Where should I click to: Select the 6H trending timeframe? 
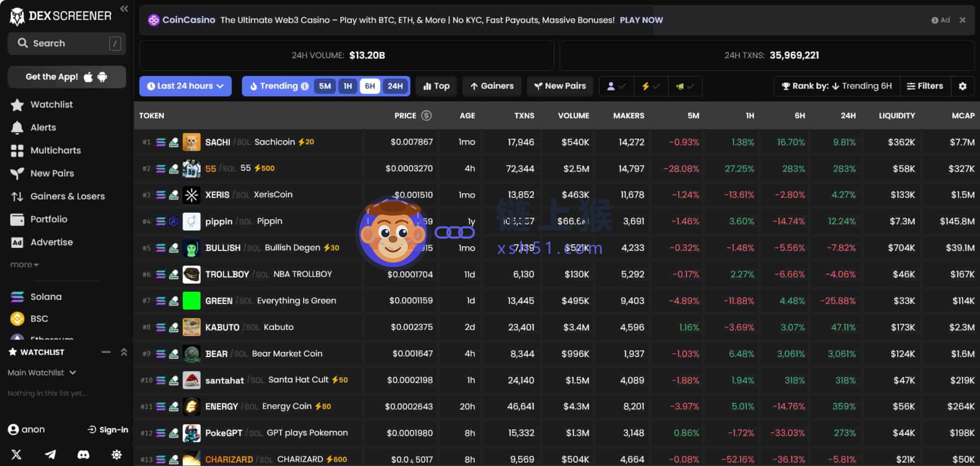pos(370,86)
